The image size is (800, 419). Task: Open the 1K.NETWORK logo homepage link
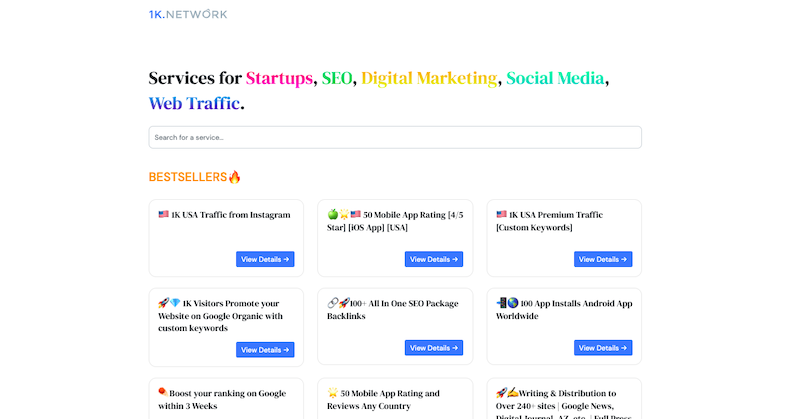pyautogui.click(x=188, y=14)
